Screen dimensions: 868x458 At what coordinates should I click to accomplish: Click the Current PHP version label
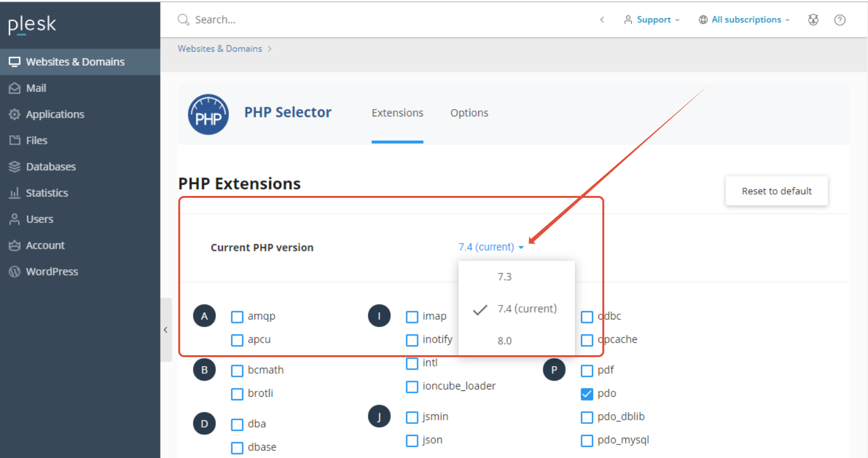[262, 248]
